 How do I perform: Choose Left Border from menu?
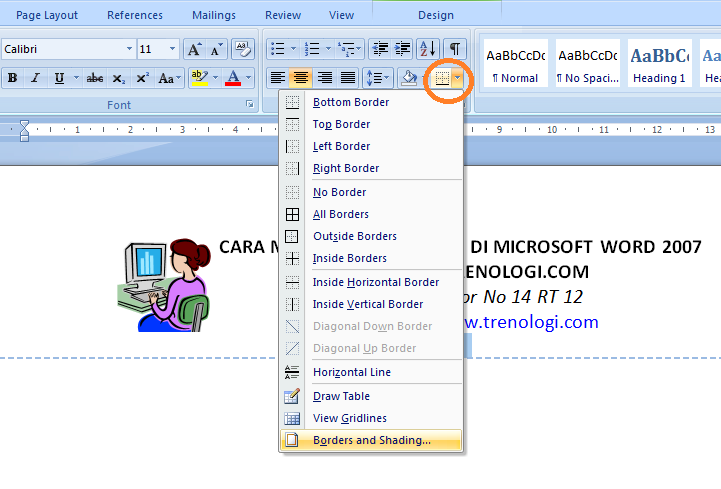pos(371,146)
